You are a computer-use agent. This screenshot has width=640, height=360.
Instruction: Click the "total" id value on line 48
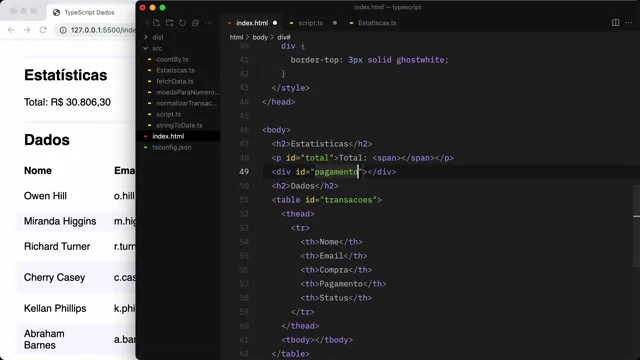317,158
